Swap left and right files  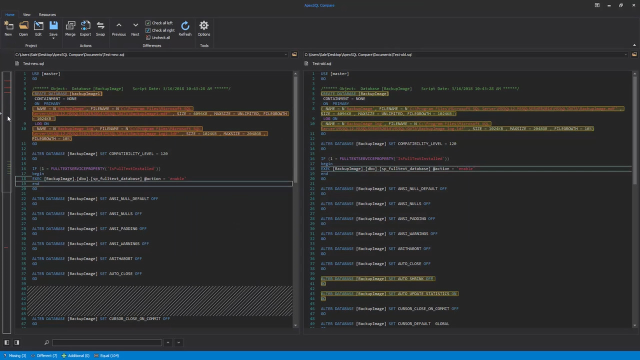point(100,28)
